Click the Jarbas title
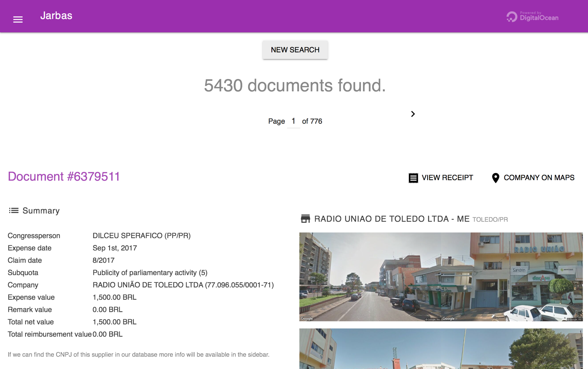This screenshot has height=369, width=588. tap(56, 16)
